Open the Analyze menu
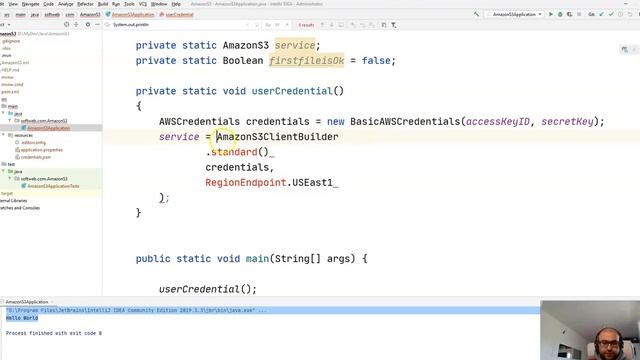Screen dimensions: 640x360 tap(65, 4)
